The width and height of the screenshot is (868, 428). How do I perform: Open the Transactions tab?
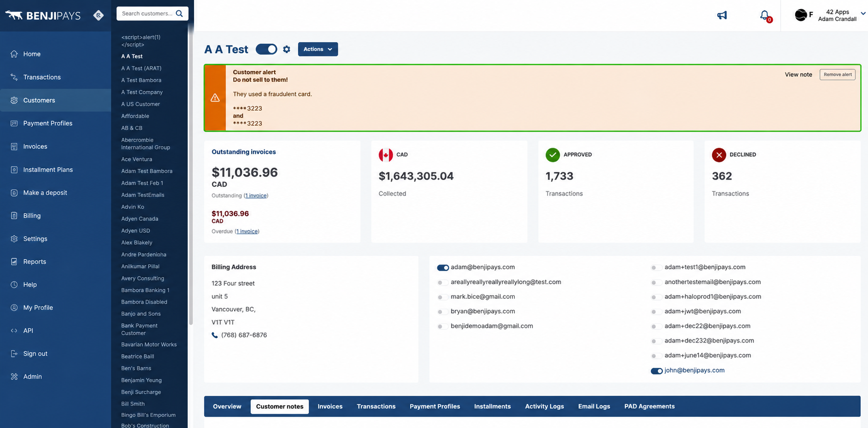click(376, 407)
